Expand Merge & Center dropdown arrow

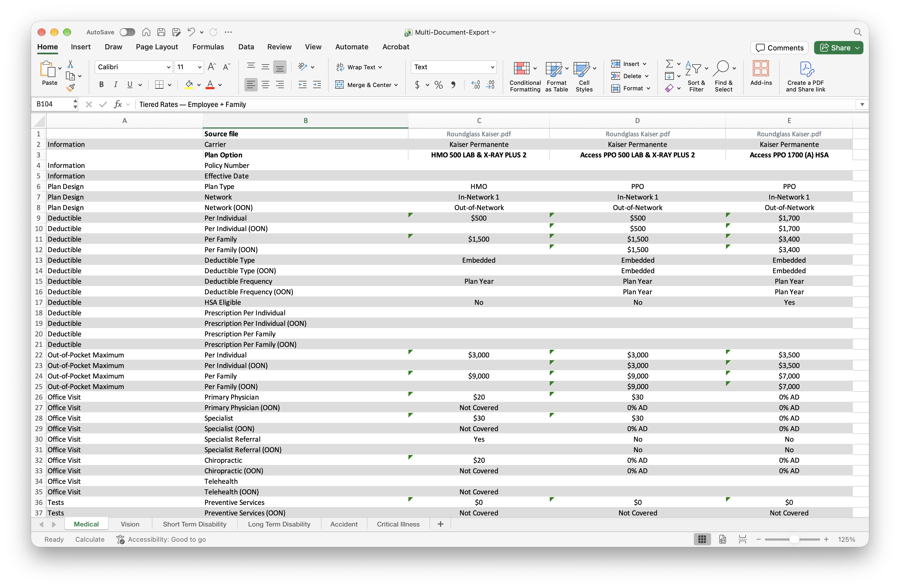click(x=396, y=85)
